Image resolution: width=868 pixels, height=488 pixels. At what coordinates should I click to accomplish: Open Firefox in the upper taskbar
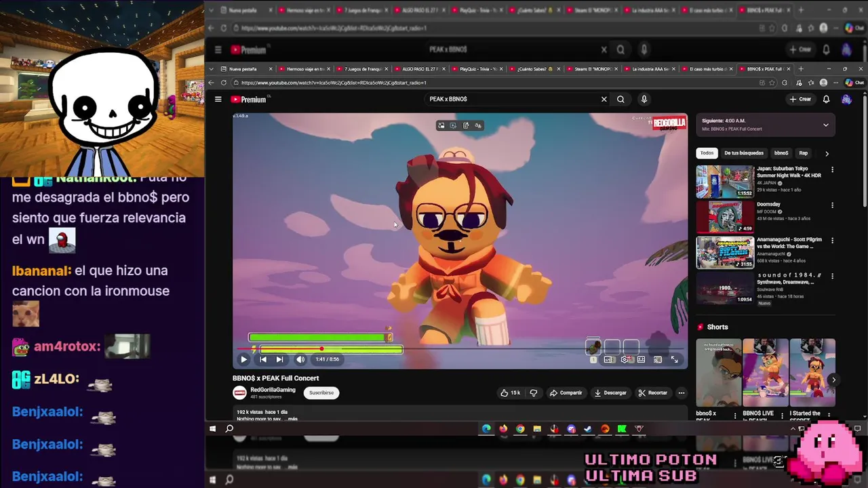[x=503, y=428]
